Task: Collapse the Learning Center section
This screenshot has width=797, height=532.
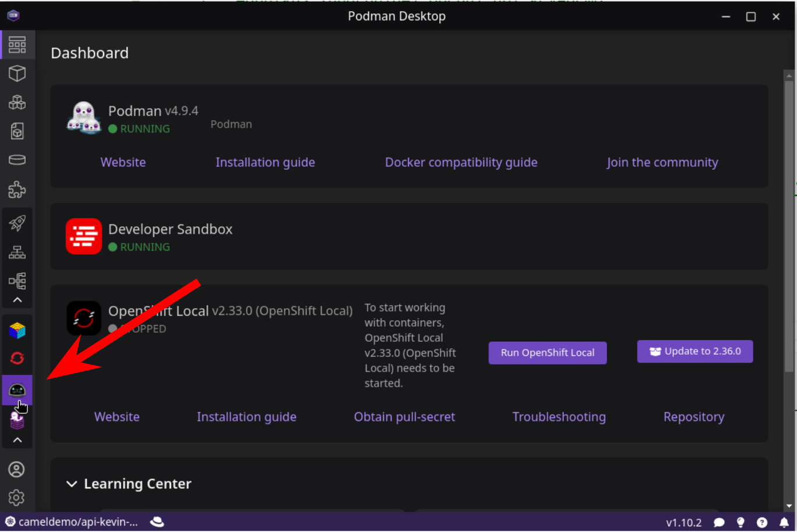Action: tap(72, 484)
